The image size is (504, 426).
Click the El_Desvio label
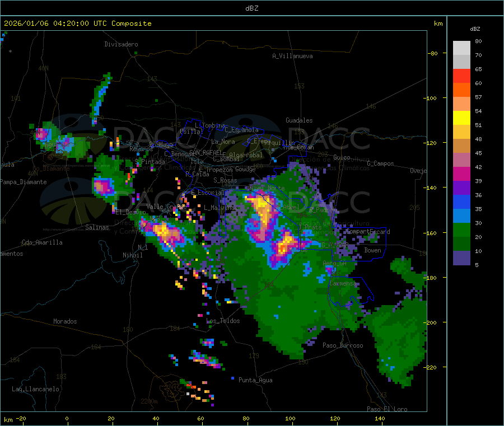tap(130, 212)
